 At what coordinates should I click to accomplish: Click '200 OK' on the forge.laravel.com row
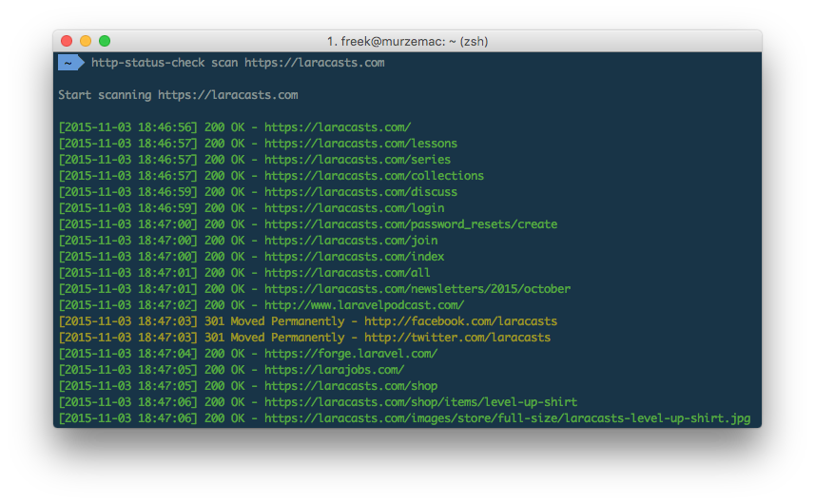[x=224, y=354]
